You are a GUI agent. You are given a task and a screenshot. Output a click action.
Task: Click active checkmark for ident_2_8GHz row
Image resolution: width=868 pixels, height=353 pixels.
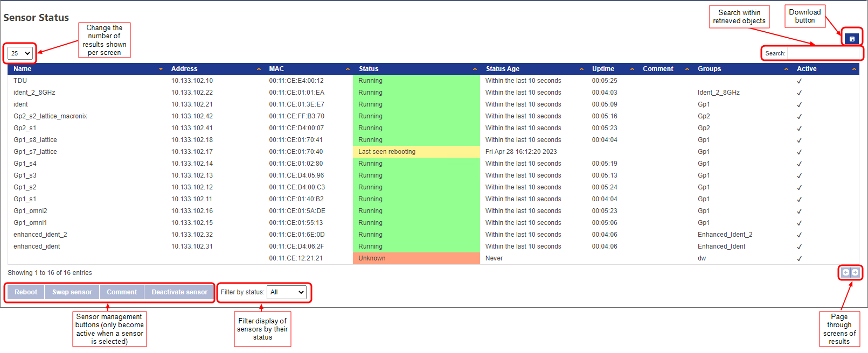click(x=799, y=93)
